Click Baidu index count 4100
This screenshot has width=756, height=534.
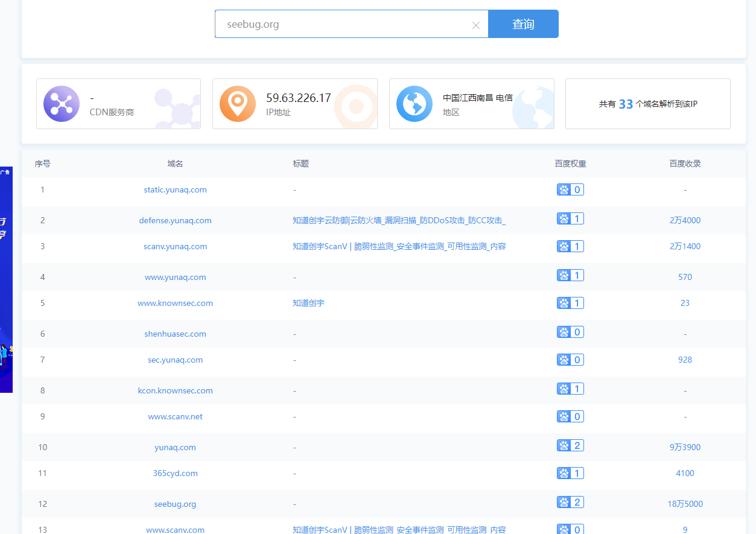click(x=685, y=473)
